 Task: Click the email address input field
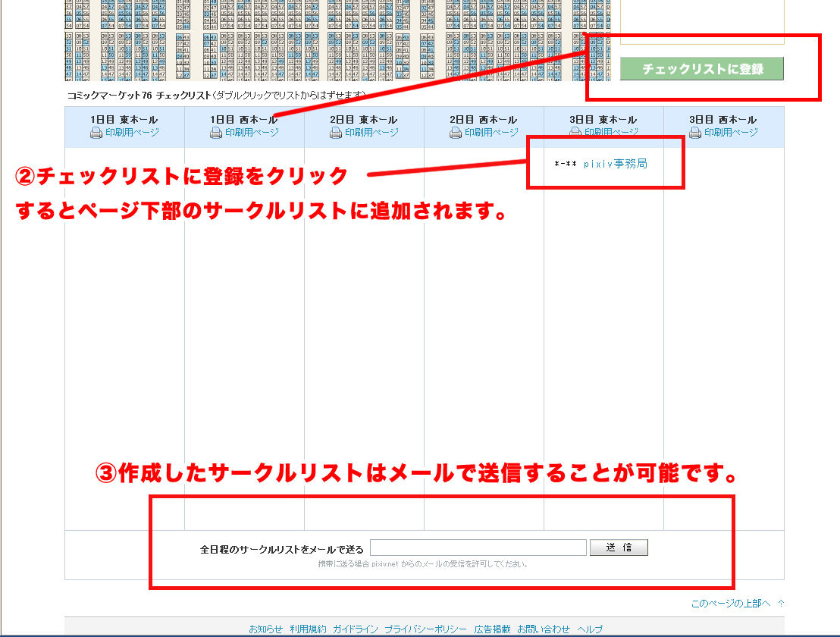point(480,547)
